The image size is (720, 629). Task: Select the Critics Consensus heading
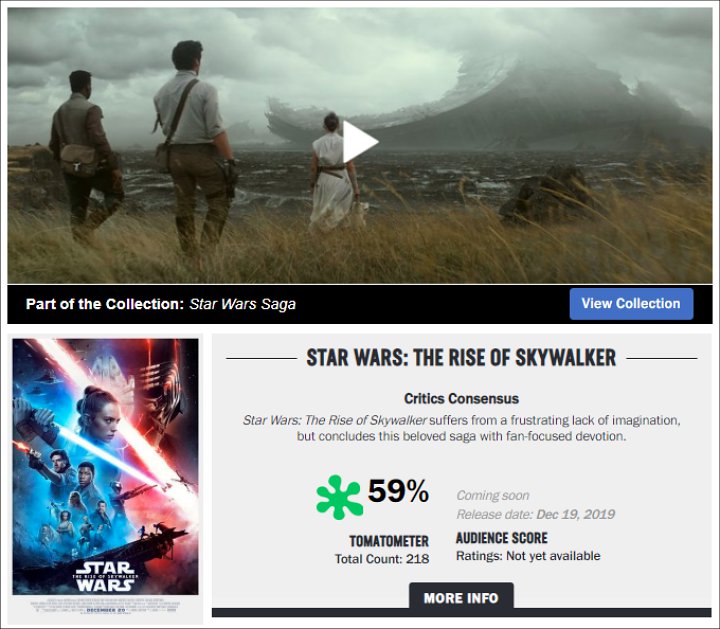[461, 399]
